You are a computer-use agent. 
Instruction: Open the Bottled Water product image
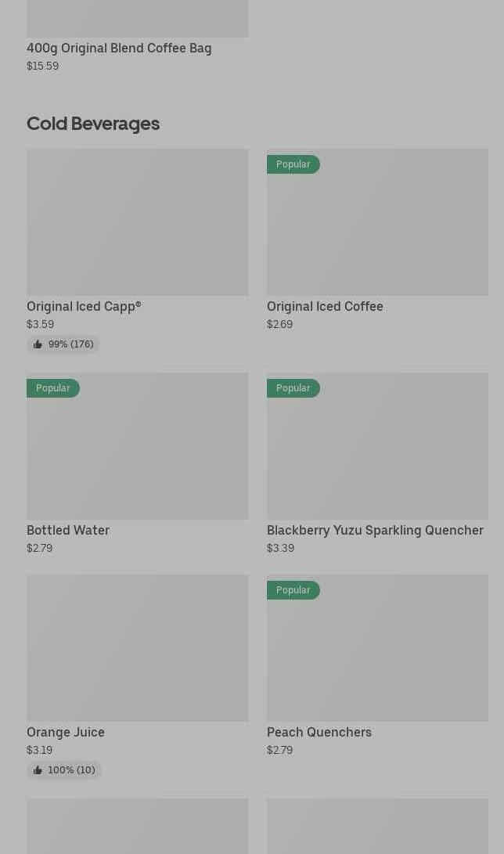tap(137, 446)
